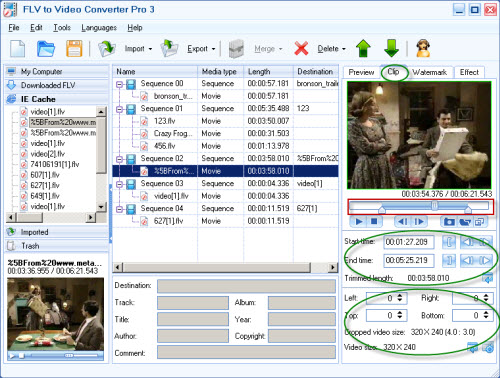Save project with the orange floppy icon
The width and height of the screenshot is (500, 378).
pyautogui.click(x=74, y=49)
